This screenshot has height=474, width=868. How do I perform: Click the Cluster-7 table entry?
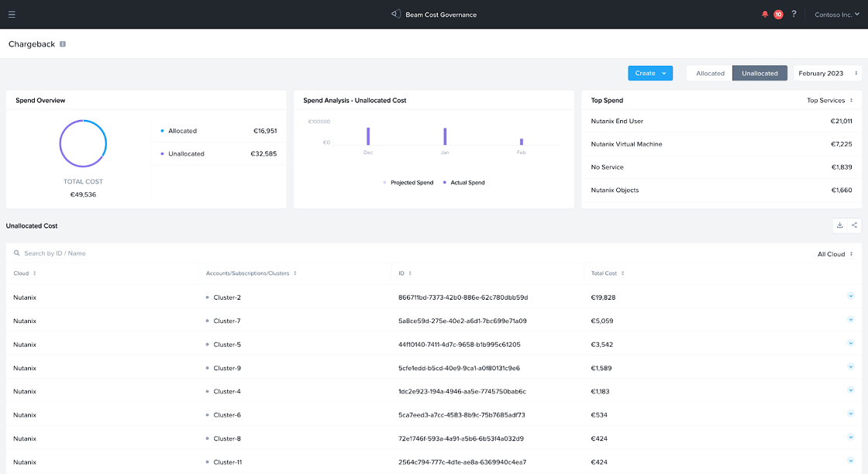click(226, 321)
